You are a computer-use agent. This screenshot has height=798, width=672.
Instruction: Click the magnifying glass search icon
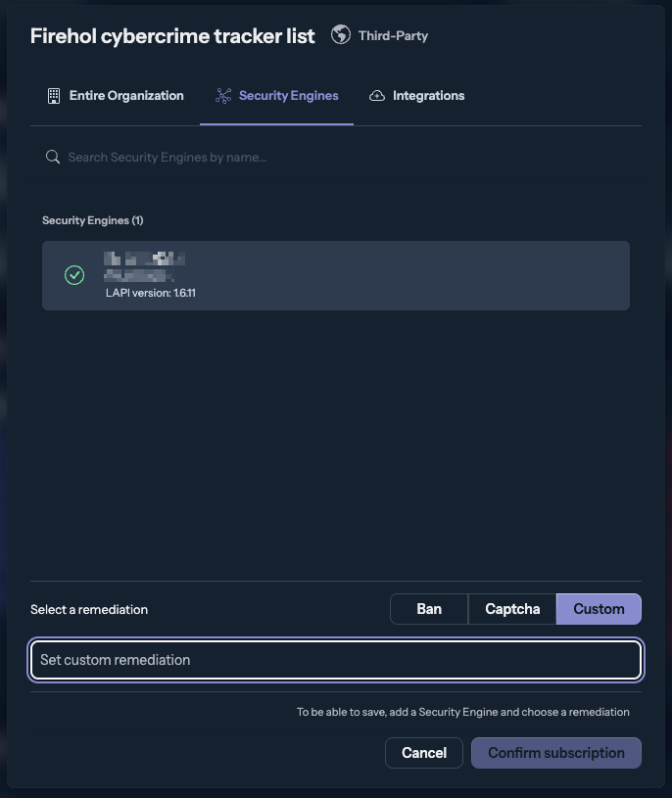53,157
